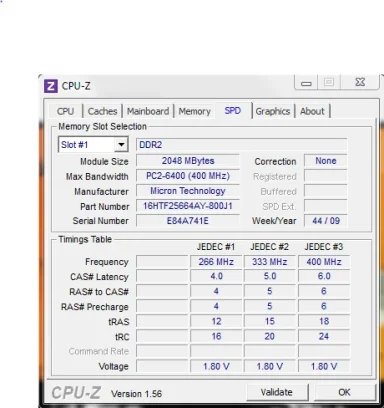Open the Graphics tab
This screenshot has height=408, width=384.
tap(273, 111)
